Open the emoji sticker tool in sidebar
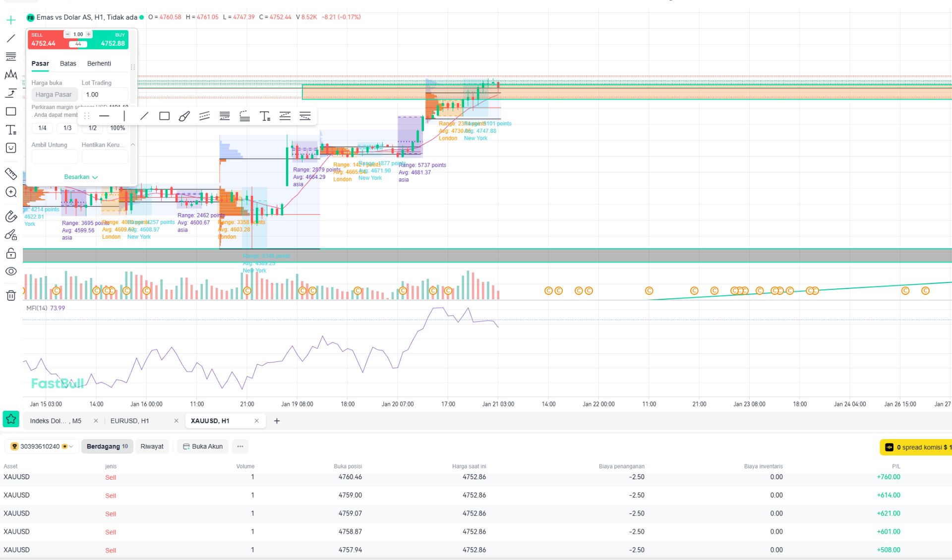Viewport: 952px width, 560px height. (11, 148)
